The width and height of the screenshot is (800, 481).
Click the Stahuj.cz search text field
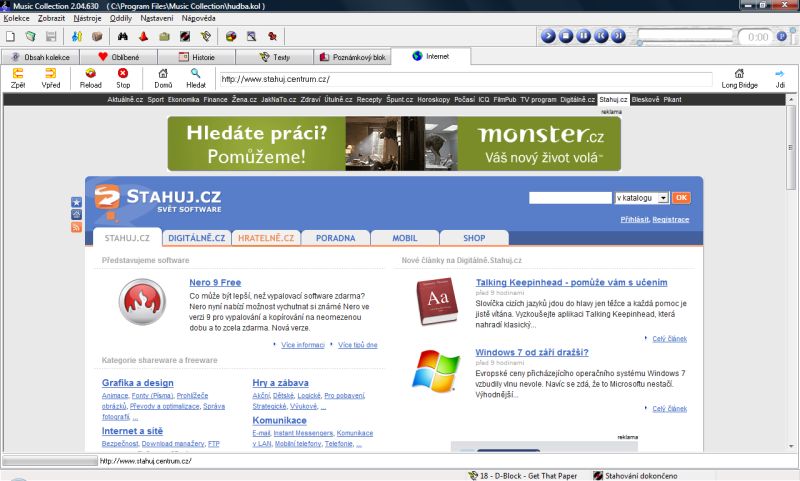[x=570, y=198]
